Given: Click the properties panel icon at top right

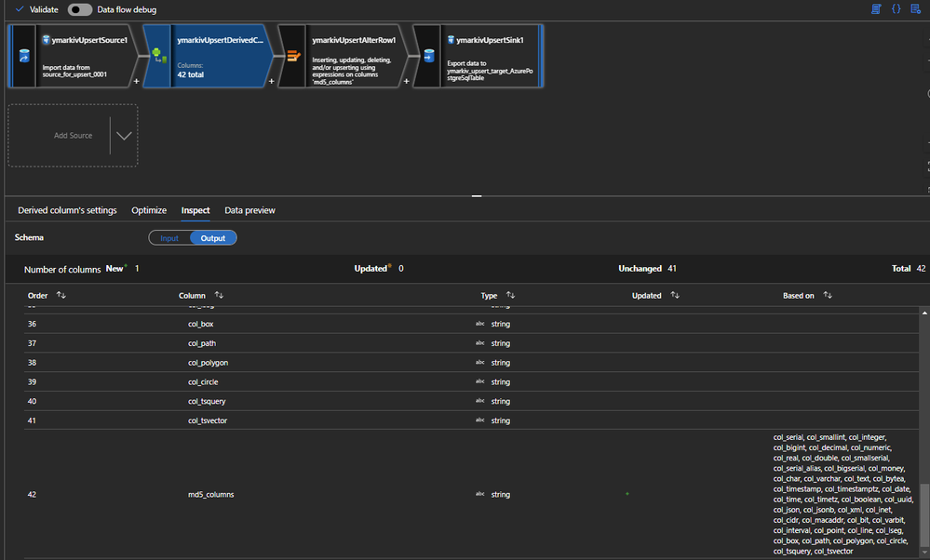Looking at the screenshot, I should pos(916,9).
